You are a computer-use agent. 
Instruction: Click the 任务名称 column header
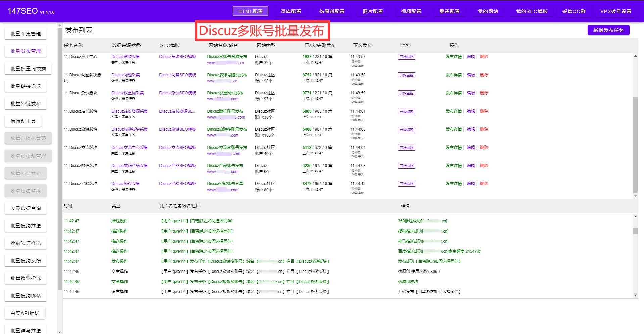point(73,45)
